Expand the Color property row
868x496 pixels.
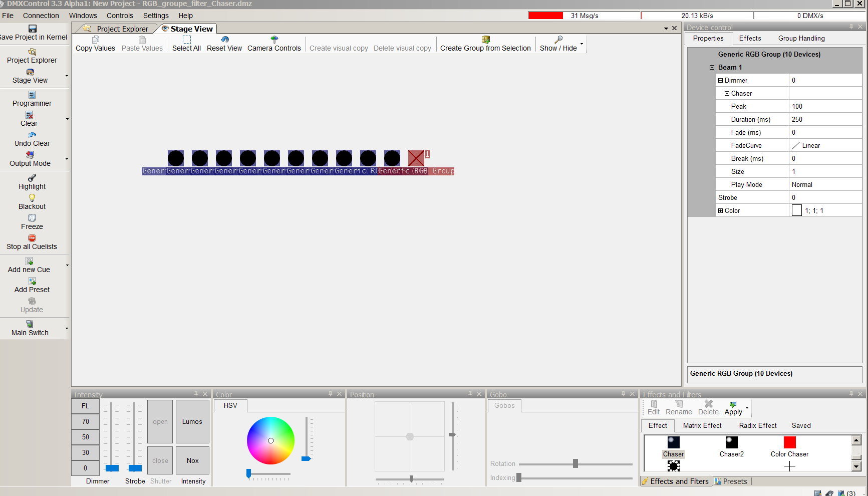pyautogui.click(x=720, y=210)
